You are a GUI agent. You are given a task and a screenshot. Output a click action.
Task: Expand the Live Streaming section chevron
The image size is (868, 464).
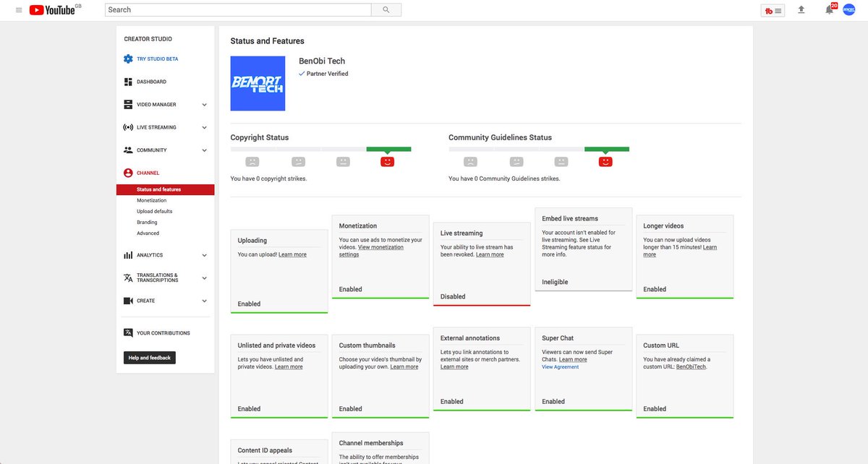[204, 127]
